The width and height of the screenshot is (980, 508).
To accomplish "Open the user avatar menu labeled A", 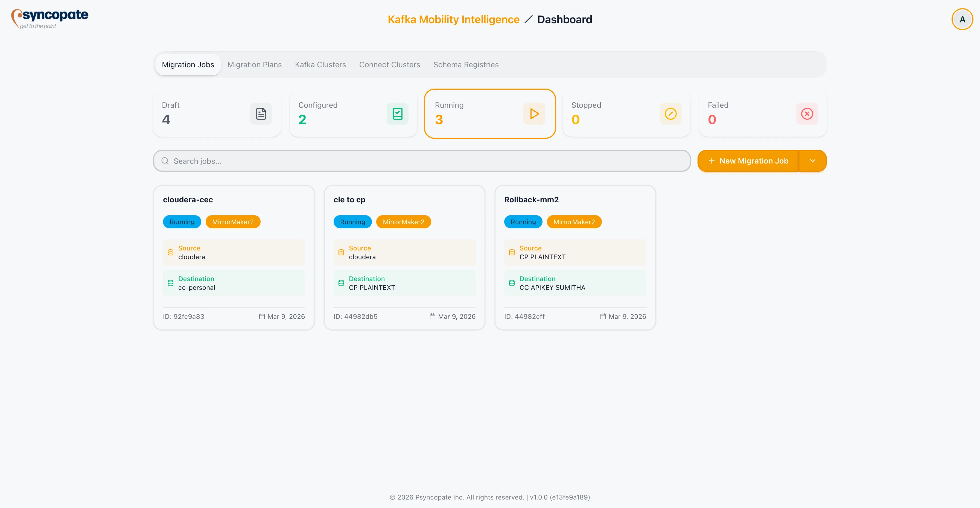I will (962, 19).
